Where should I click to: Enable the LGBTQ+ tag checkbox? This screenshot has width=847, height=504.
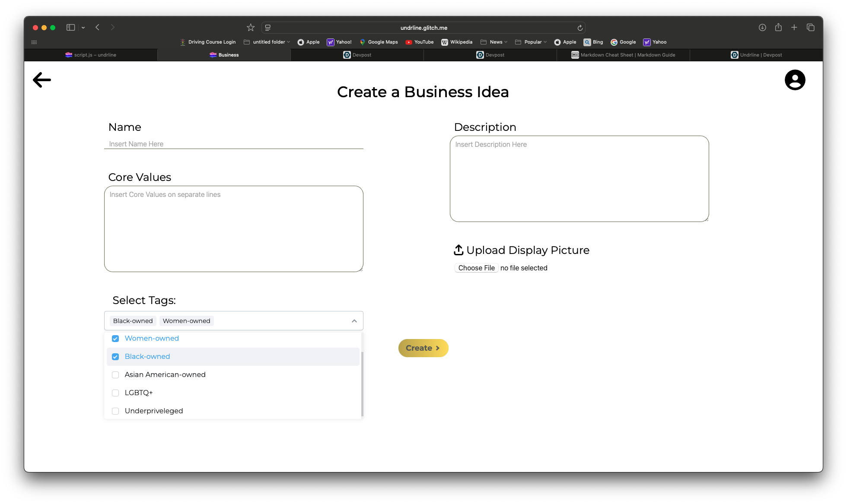(115, 393)
